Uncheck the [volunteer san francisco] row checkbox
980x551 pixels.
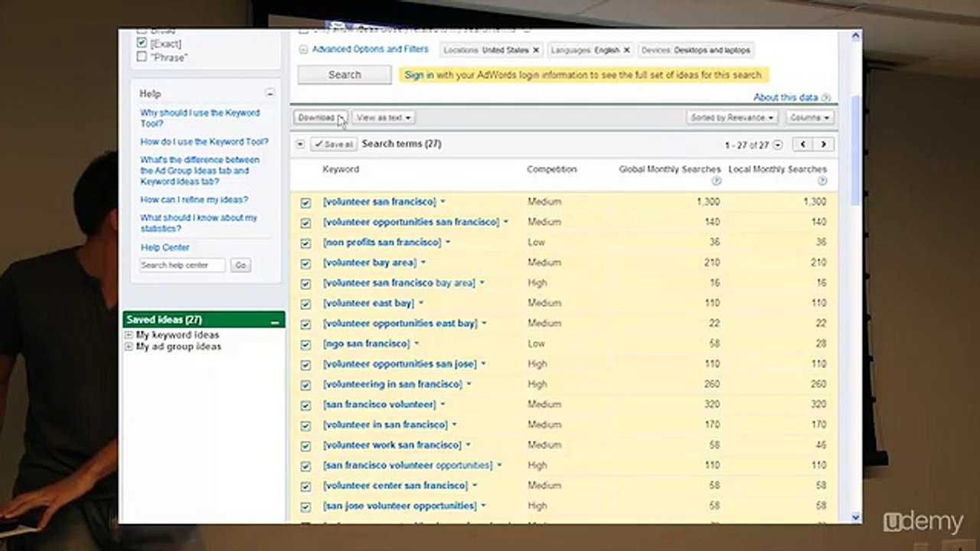click(x=305, y=203)
